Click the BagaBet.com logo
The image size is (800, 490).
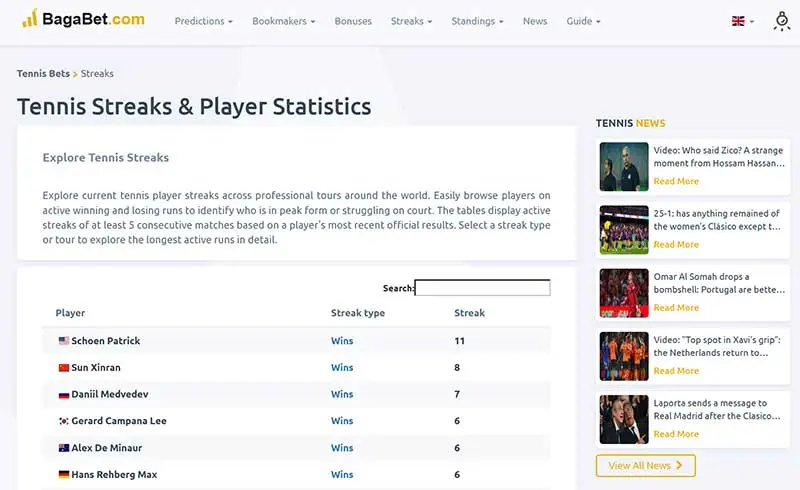[x=84, y=19]
